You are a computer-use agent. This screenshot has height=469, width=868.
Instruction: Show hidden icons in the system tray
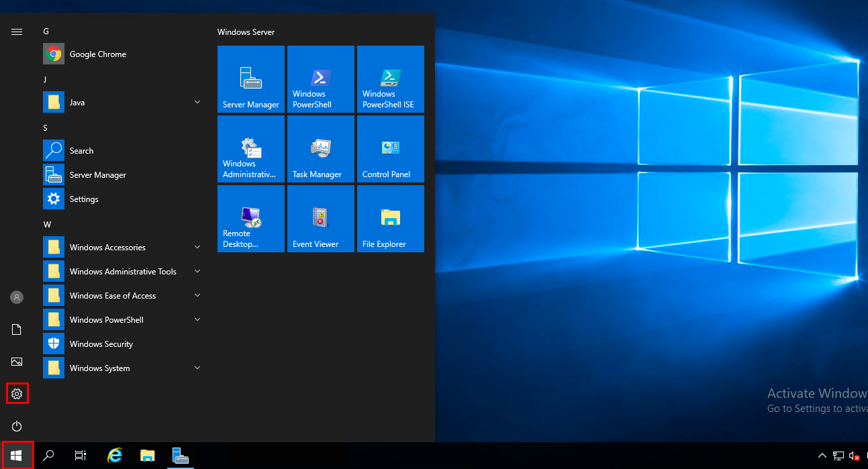point(822,456)
